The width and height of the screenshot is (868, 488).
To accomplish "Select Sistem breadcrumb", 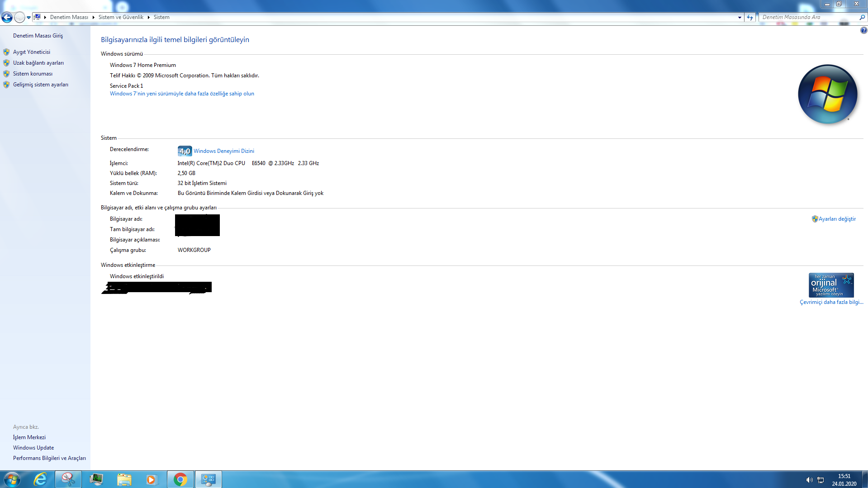I will point(161,17).
